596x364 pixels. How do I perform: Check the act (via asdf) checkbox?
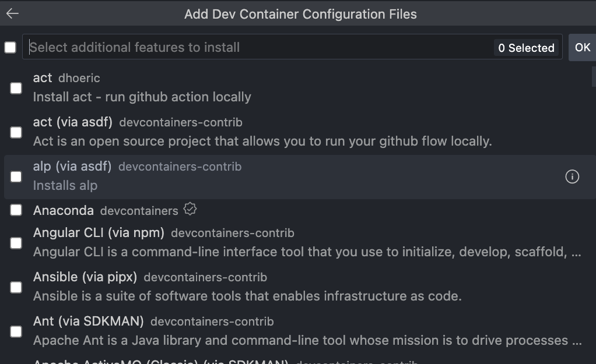pyautogui.click(x=16, y=132)
